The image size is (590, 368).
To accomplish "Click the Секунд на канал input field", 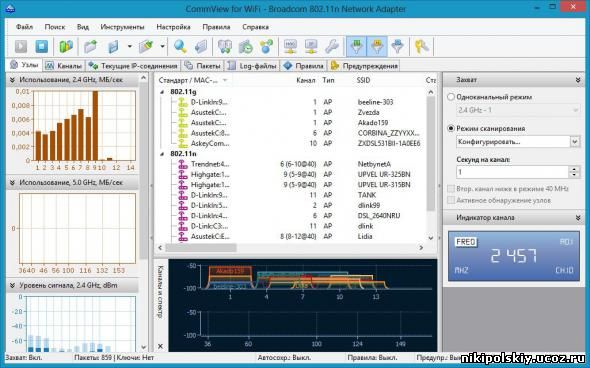I will click(x=512, y=172).
